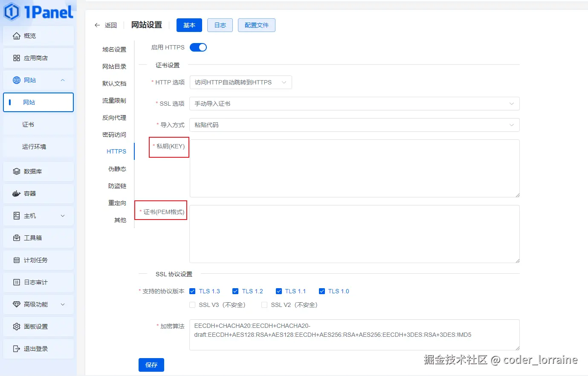Image resolution: width=588 pixels, height=376 pixels.
Task: Click the logout icon for 退出登录
Action: [x=17, y=349]
